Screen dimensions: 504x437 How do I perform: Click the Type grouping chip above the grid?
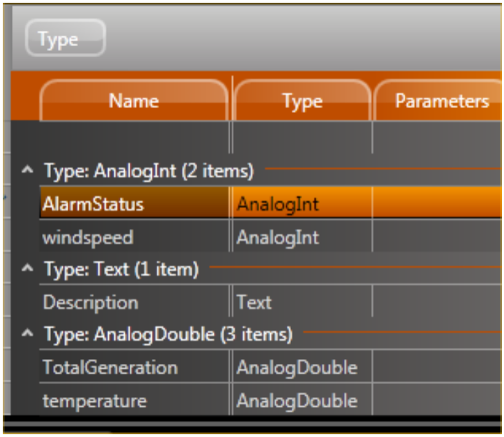tap(65, 39)
